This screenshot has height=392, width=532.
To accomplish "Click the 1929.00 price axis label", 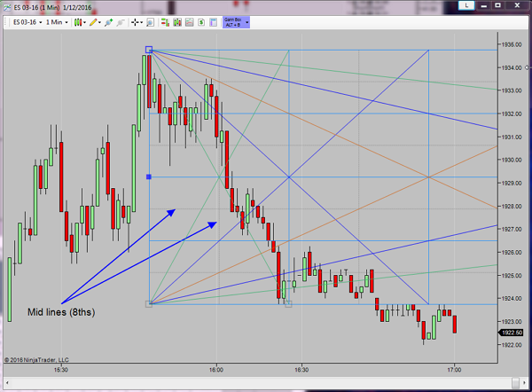I will (512, 183).
